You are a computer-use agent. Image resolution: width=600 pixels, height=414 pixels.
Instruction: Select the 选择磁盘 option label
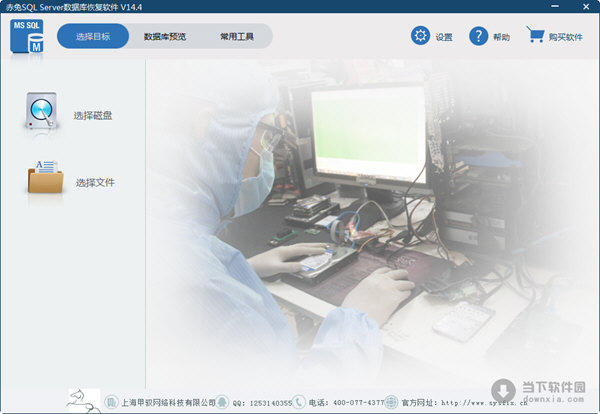[93, 115]
